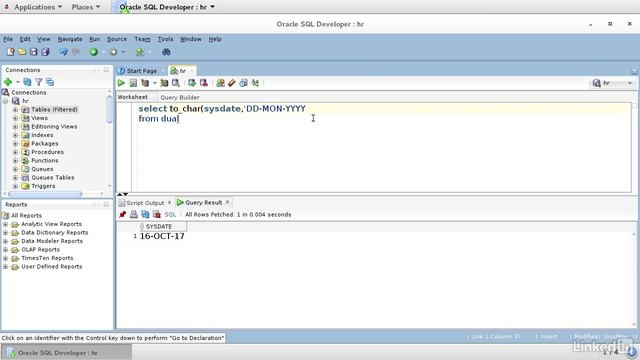This screenshot has height=360, width=640.
Task: Click the SQL Tuning Advisor icon
Action: [176, 83]
